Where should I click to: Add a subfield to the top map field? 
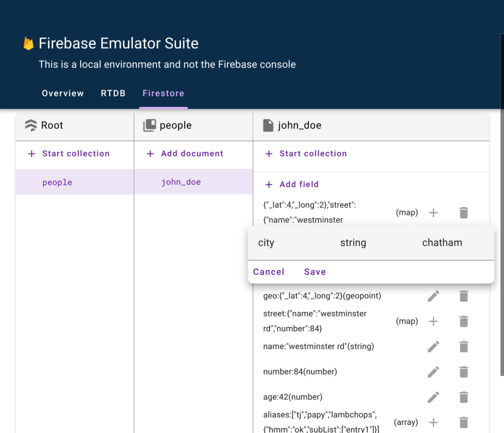pos(434,213)
